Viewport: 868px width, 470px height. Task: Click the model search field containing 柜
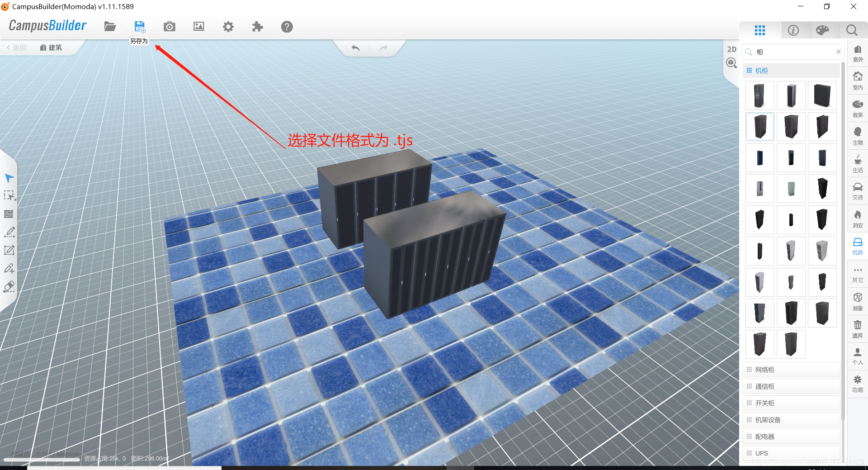tap(793, 52)
